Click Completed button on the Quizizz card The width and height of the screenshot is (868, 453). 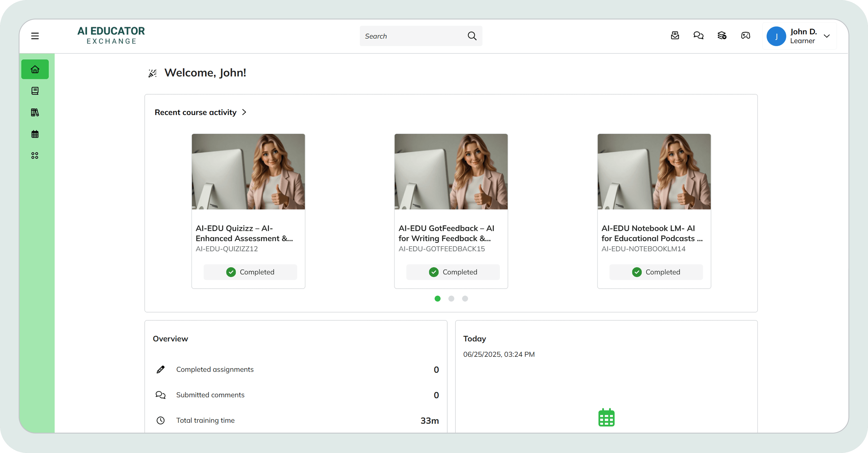(250, 272)
